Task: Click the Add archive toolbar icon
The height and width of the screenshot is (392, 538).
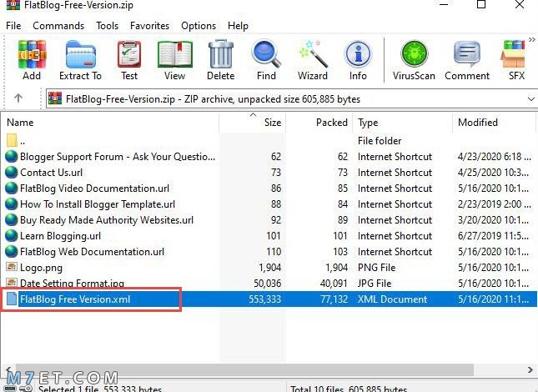Action: [32, 60]
